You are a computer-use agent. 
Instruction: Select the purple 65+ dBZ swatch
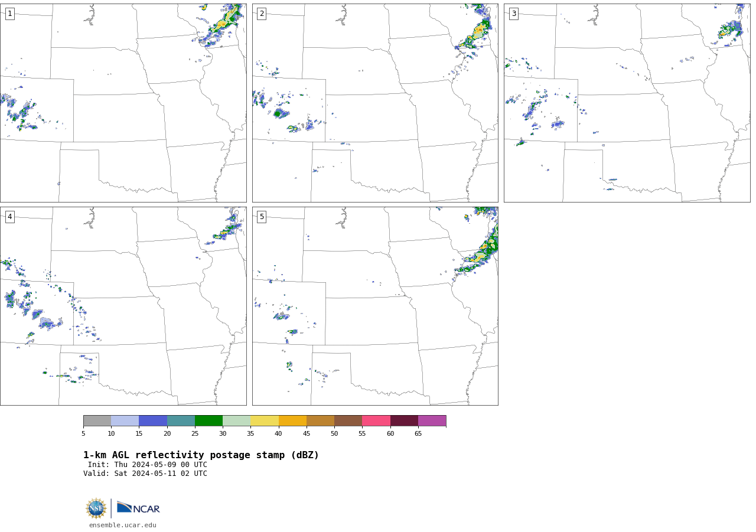(432, 421)
